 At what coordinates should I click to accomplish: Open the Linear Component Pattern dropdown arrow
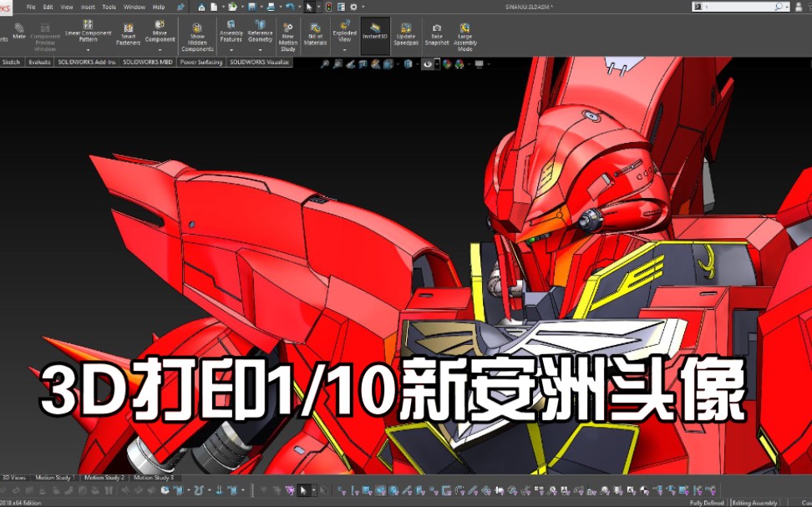[88, 50]
